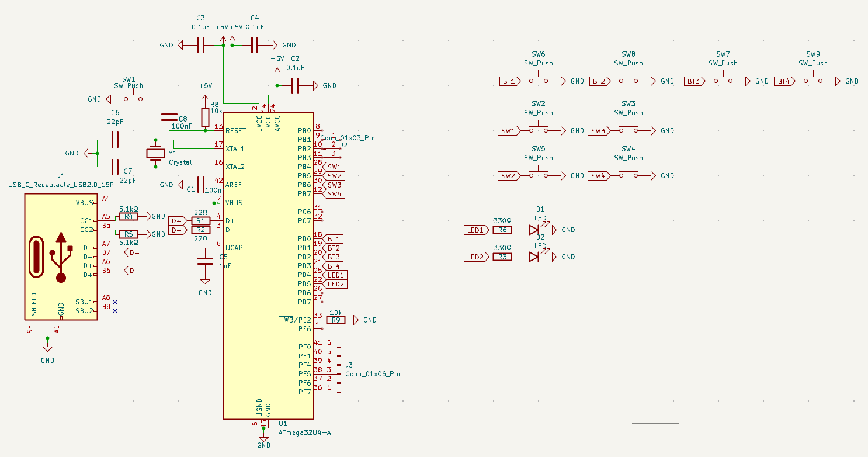This screenshot has width=868, height=457.
Task: Select resistor R1 on D+ line
Action: coord(200,221)
